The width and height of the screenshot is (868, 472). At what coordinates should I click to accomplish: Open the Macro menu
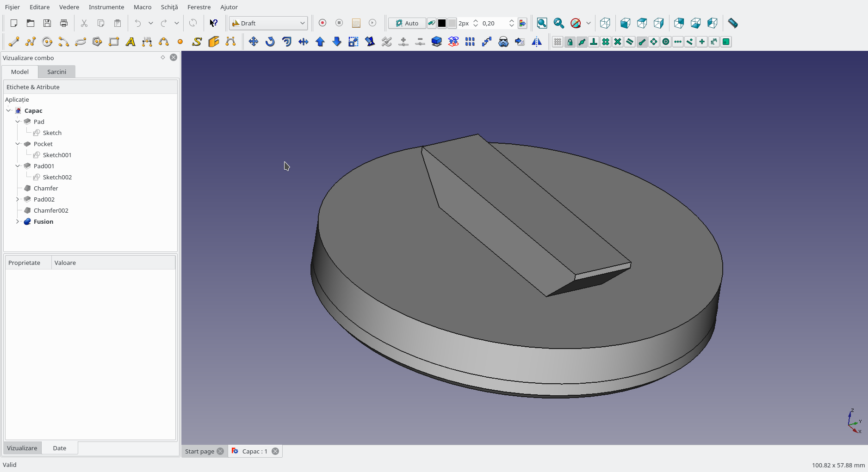[x=142, y=7]
